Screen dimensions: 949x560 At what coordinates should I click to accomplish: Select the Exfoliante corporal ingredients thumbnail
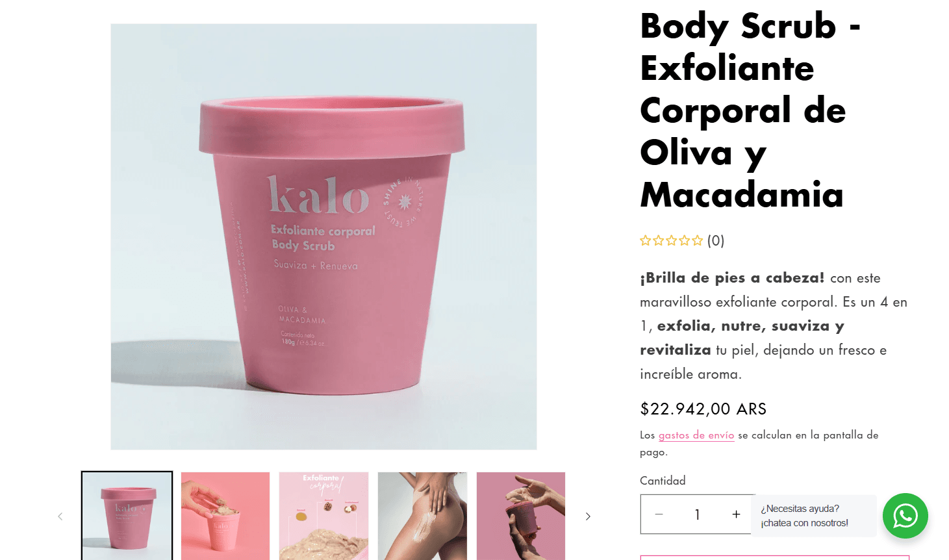pyautogui.click(x=323, y=516)
